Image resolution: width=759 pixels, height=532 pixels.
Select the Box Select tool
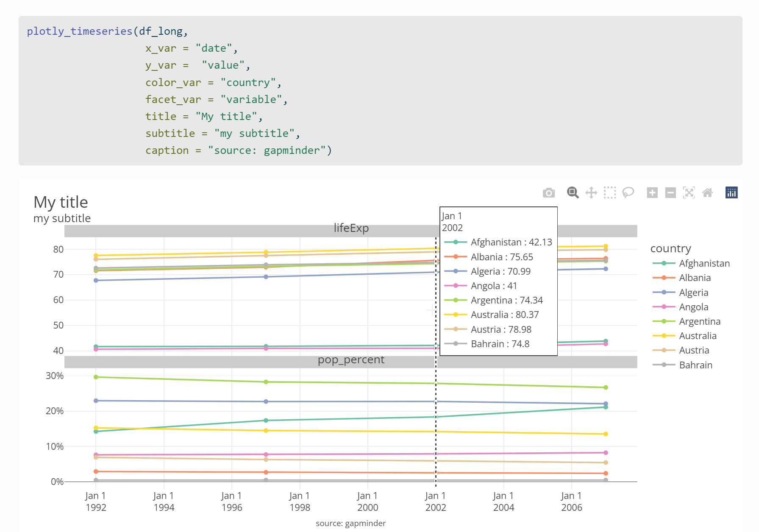[x=610, y=193]
